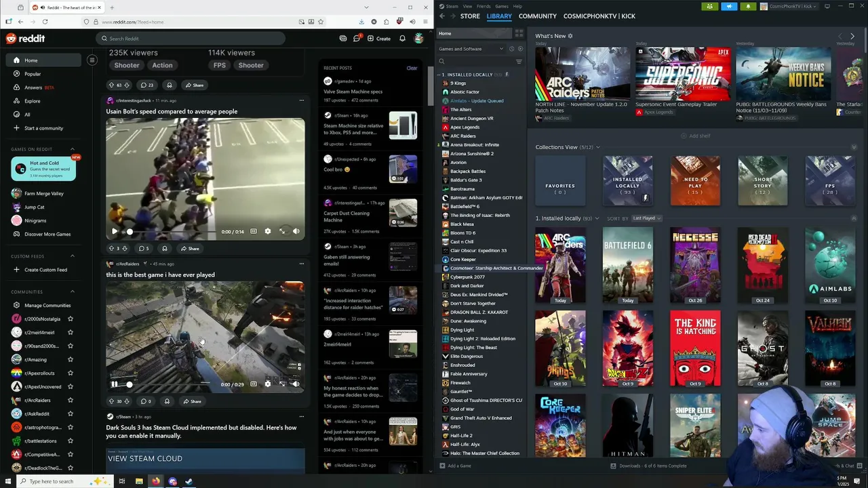
Task: Give award on best game post
Action: coord(167,401)
